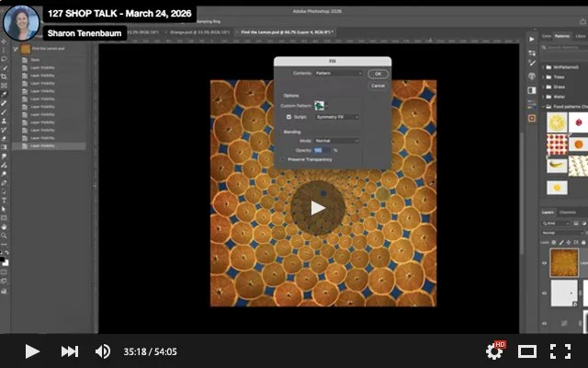588x368 pixels.
Task: Skip to the next video
Action: (70, 351)
